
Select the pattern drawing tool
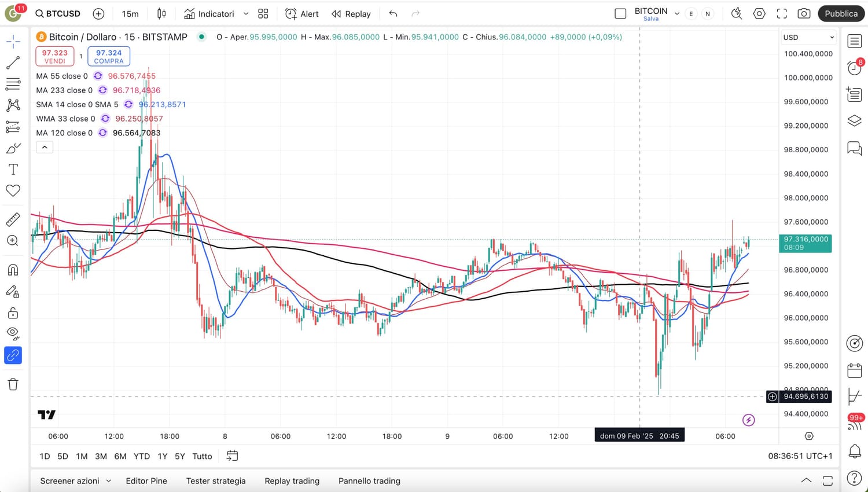(13, 105)
